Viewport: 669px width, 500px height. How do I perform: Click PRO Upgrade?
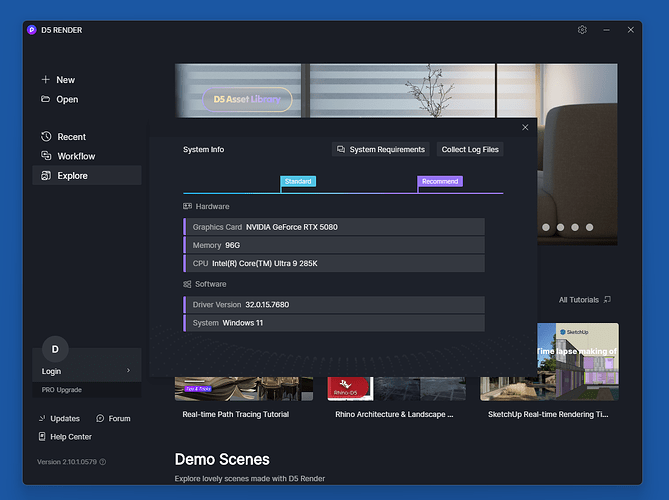[x=61, y=390]
